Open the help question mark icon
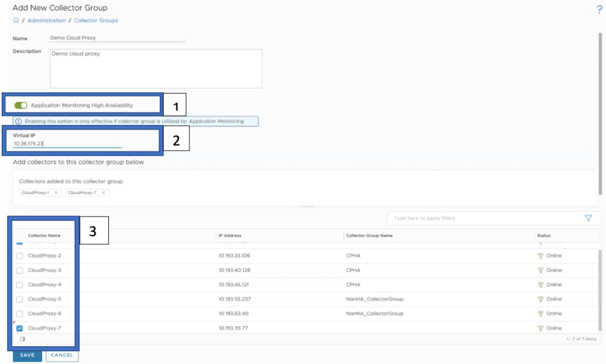The height and width of the screenshot is (364, 606). click(599, 9)
